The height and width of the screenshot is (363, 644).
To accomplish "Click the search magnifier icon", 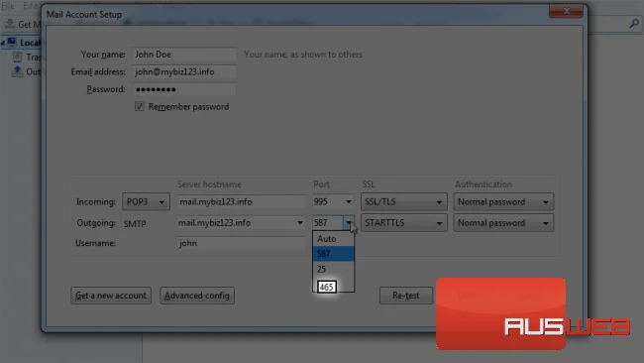I will click(x=634, y=24).
